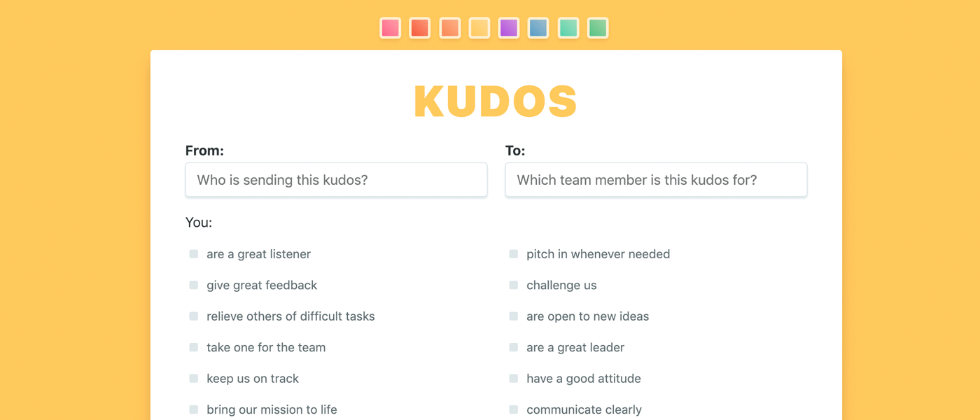This screenshot has height=420, width=980.
Task: Check the "are a great leader" box
Action: point(514,347)
